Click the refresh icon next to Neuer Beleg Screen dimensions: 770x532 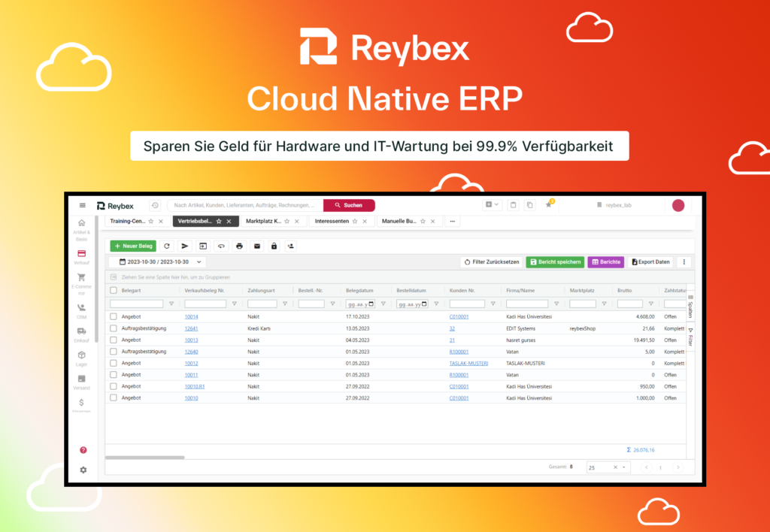click(x=167, y=246)
